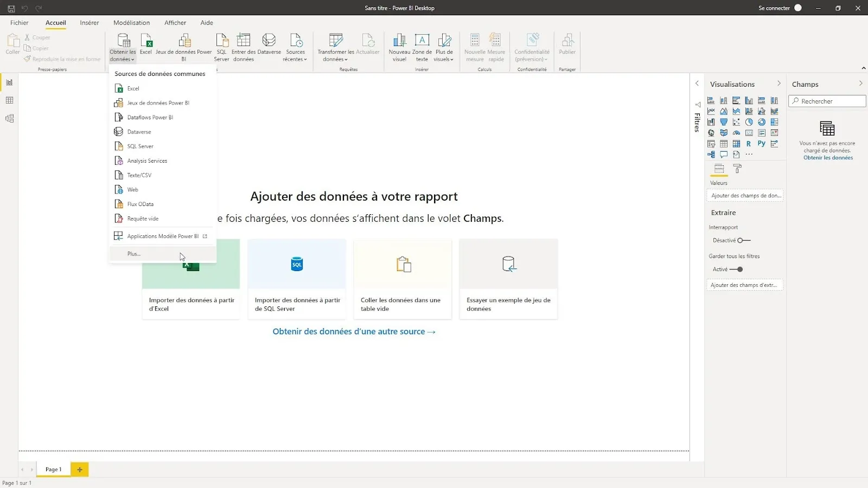Choose Web from data sources menu
This screenshot has width=868, height=488.
[163, 190]
